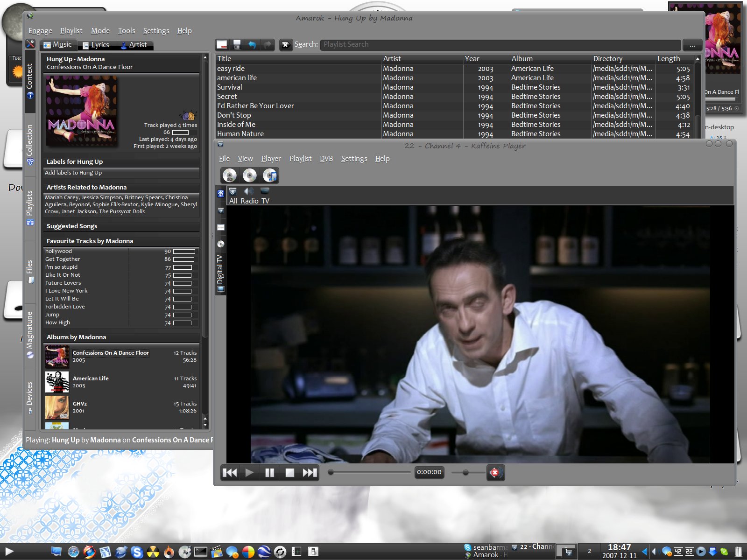Filter Kaffeine channels to TV only
Screen dimensions: 747x560
265,196
